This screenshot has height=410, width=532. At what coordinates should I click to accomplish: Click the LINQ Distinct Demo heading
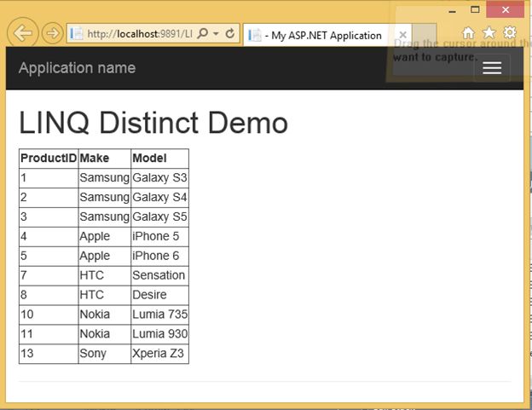point(153,124)
